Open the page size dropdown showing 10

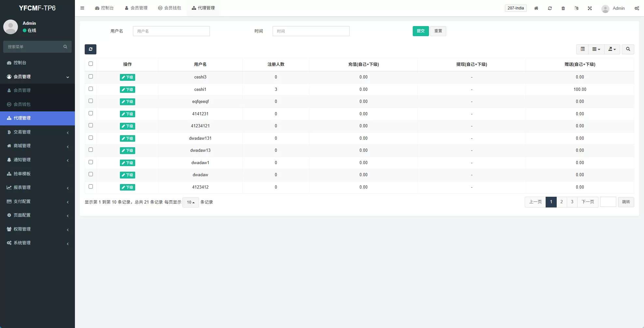click(x=191, y=202)
